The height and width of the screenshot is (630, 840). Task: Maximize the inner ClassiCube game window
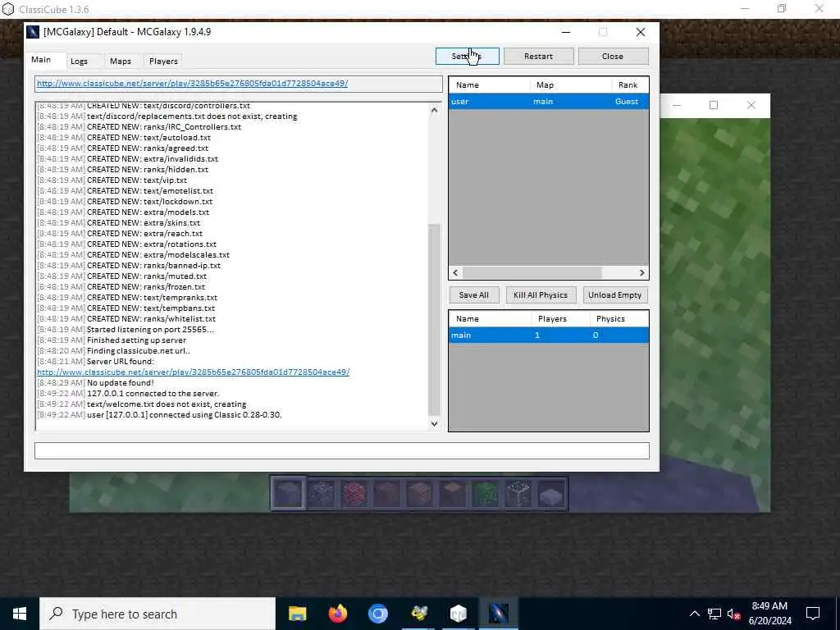(x=714, y=105)
